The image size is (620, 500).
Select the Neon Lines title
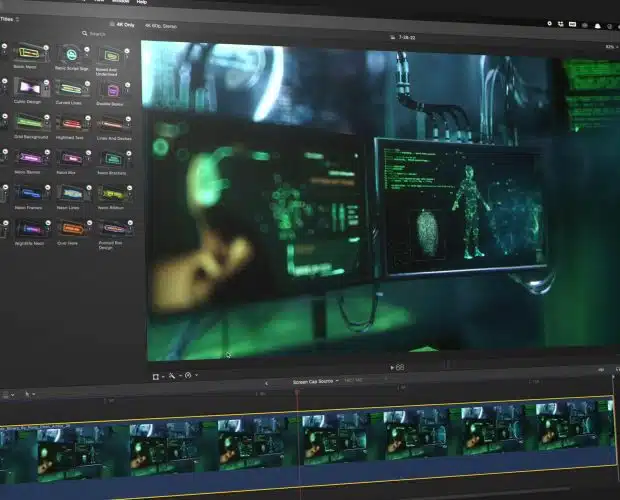click(73, 193)
